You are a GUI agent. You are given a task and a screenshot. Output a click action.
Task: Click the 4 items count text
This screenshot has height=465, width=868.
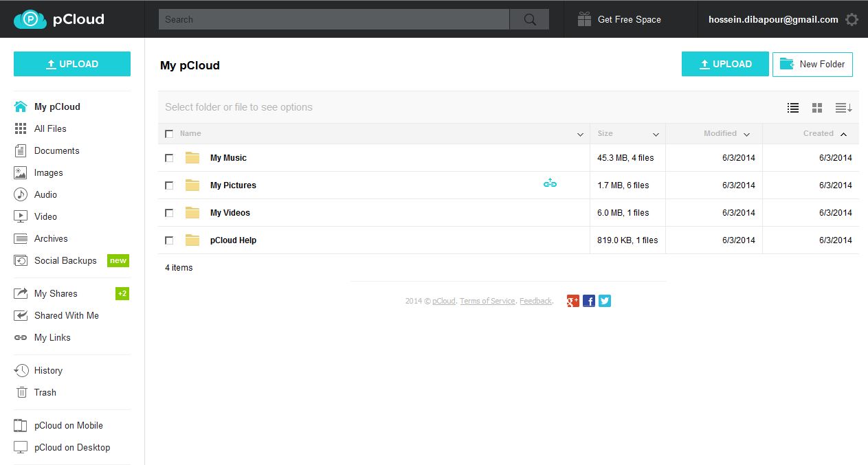coord(179,267)
